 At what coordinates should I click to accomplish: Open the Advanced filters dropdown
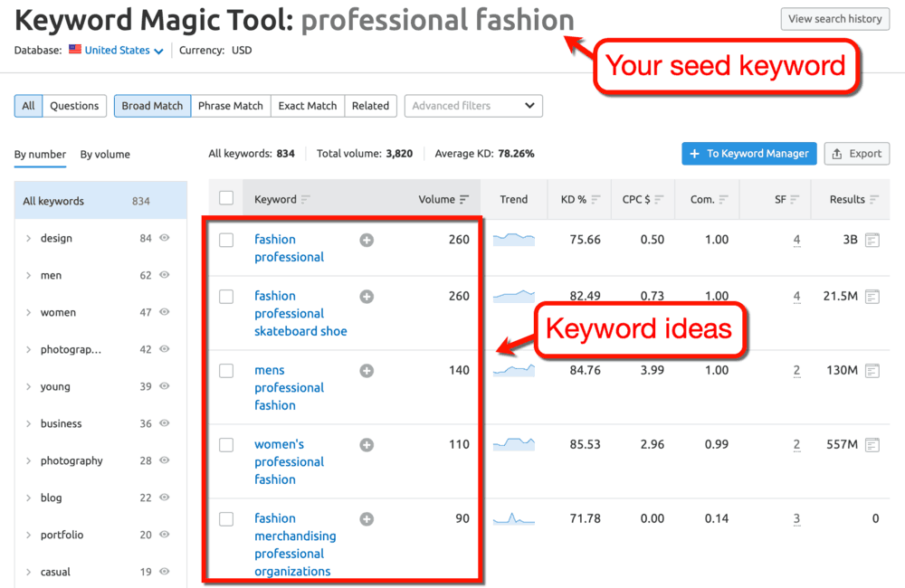pos(472,106)
